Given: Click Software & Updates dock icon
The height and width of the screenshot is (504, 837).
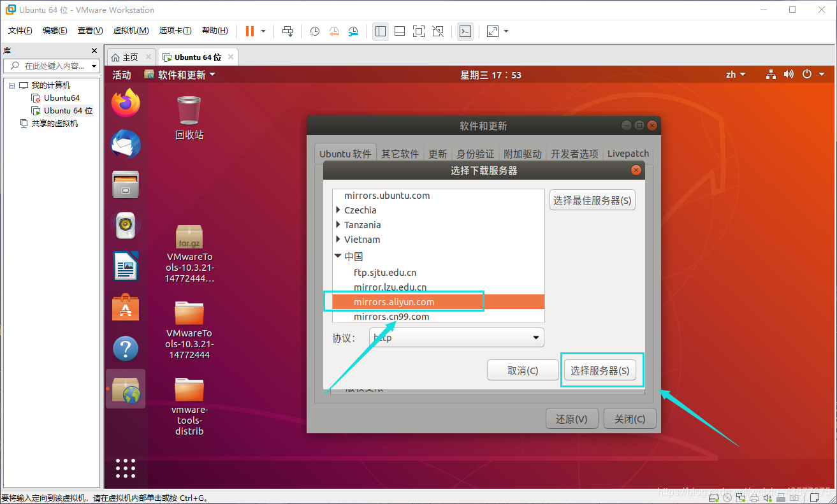Looking at the screenshot, I should pos(126,389).
